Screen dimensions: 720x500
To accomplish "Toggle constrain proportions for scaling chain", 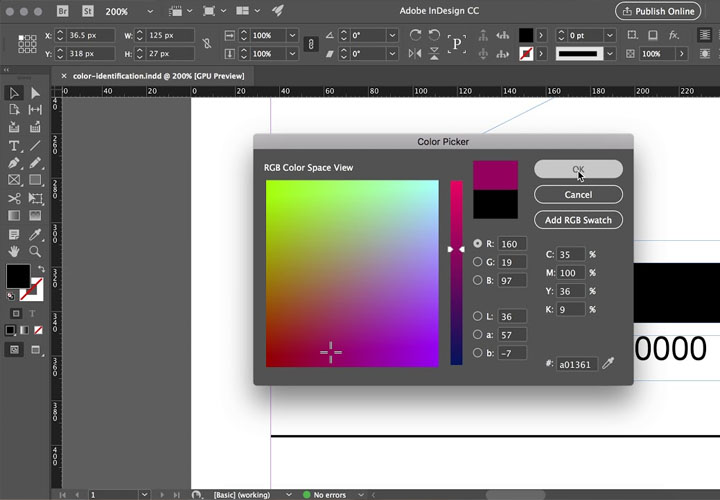I will pos(311,44).
